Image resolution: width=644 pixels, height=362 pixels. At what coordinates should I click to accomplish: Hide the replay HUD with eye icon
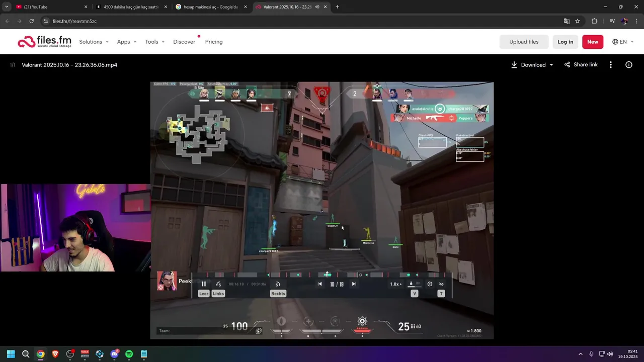[441, 284]
